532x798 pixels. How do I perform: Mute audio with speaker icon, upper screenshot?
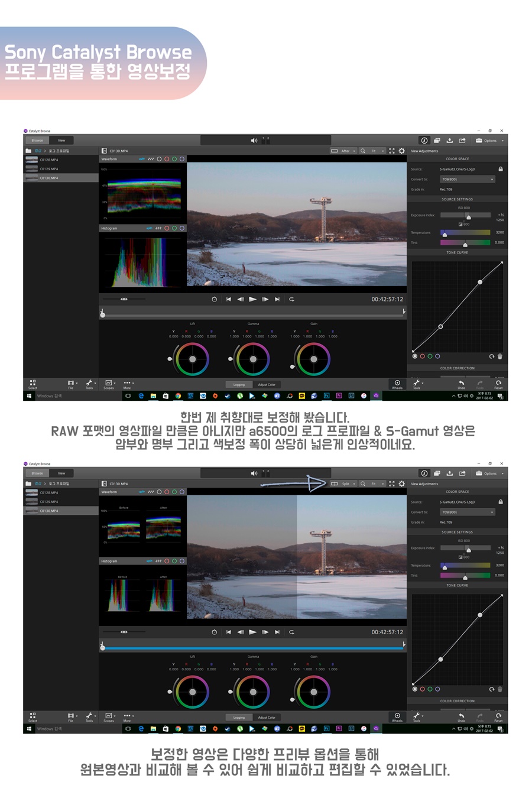[254, 141]
